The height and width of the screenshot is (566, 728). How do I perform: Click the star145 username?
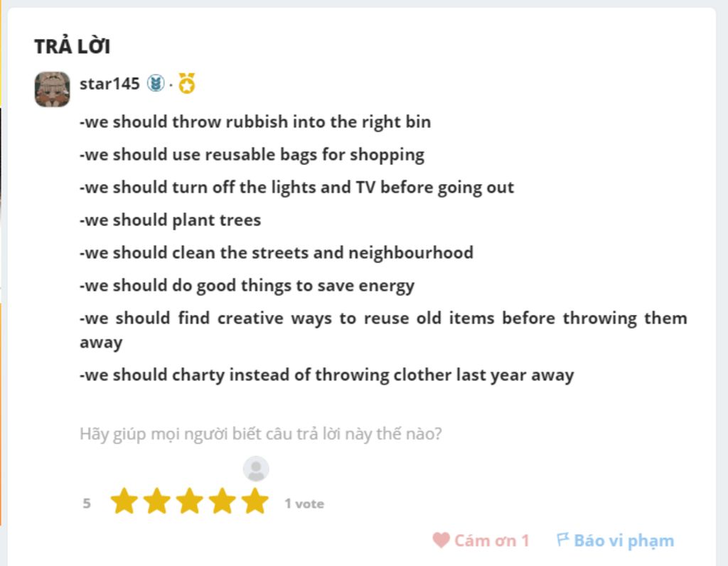(x=109, y=84)
